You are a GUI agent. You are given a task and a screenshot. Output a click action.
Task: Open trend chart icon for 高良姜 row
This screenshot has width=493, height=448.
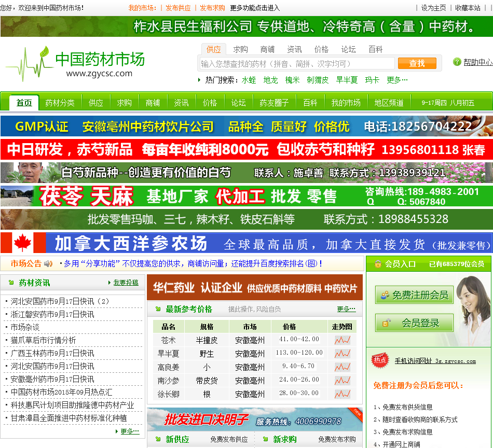tap(342, 367)
